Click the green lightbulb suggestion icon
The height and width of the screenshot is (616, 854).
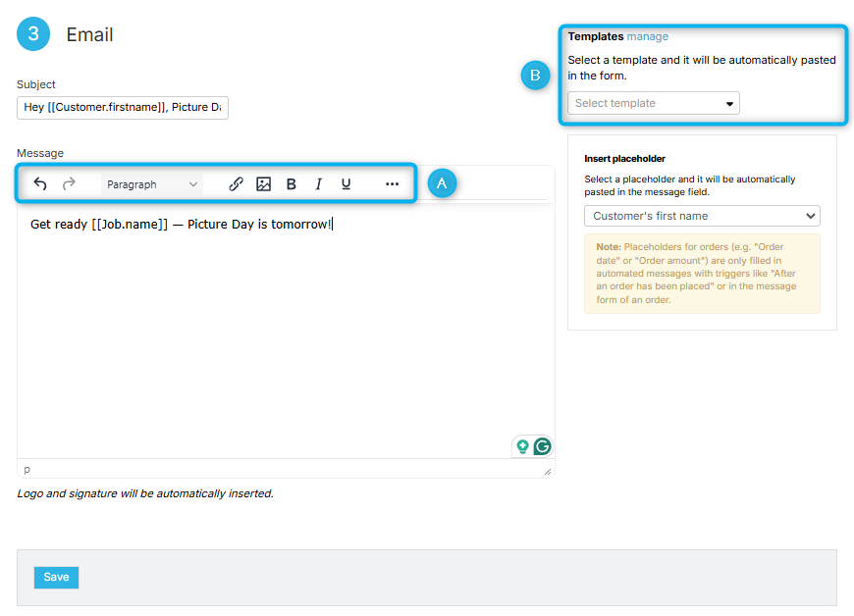(x=523, y=446)
